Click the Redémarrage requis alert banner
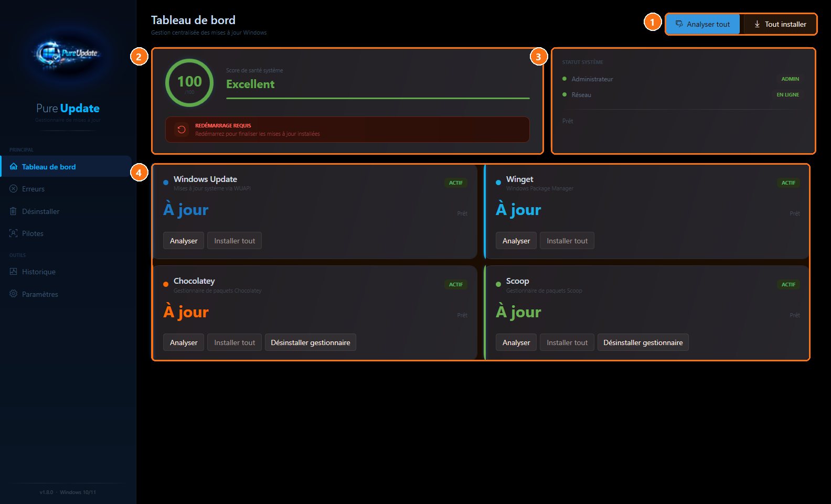This screenshot has width=831, height=504. pyautogui.click(x=347, y=130)
